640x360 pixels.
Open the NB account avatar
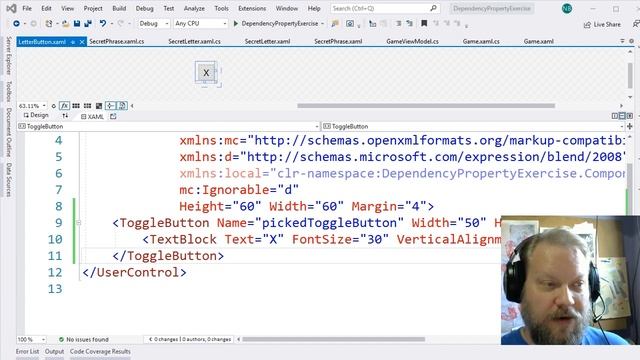(x=567, y=8)
